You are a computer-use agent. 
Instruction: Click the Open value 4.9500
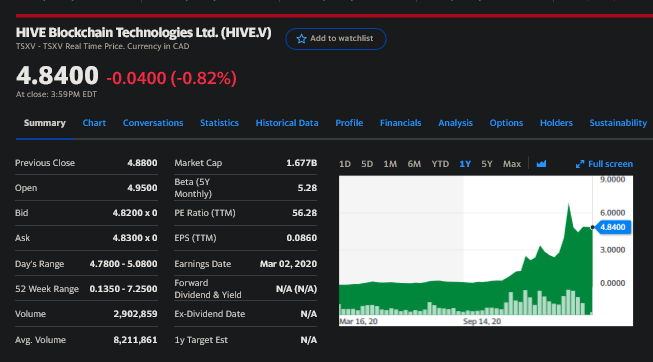[x=142, y=188]
